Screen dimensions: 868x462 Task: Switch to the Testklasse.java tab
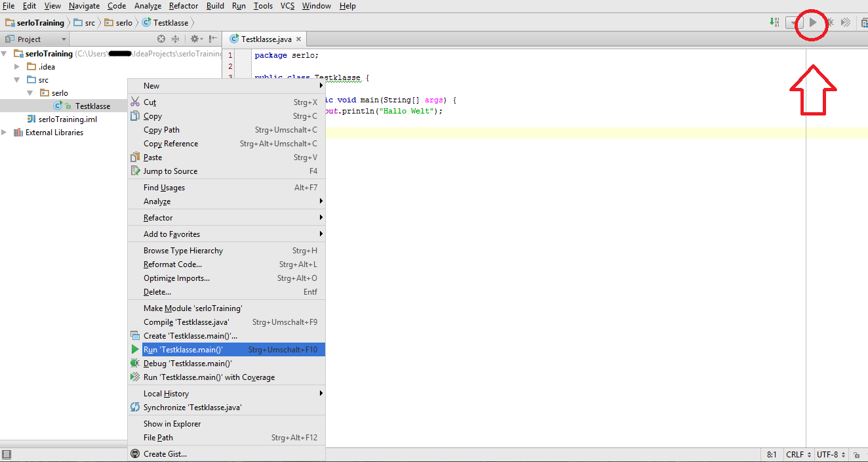[x=265, y=39]
